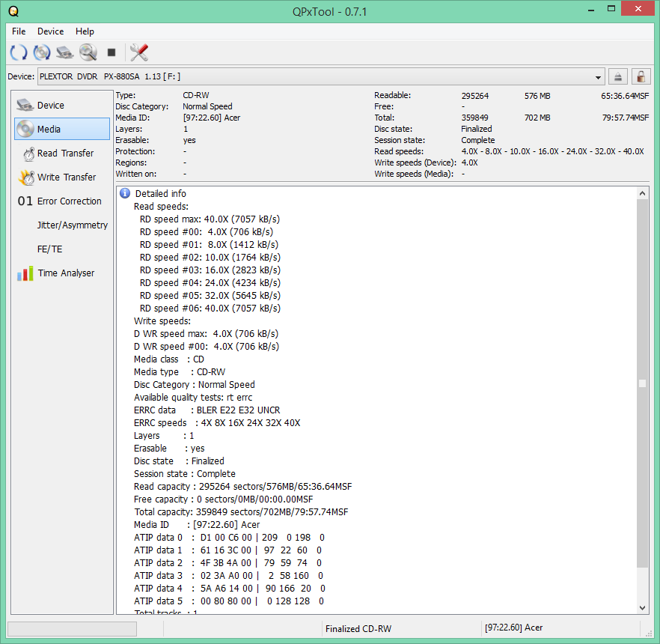Click the 'Available quality tests: rt errc' line
This screenshot has height=644, width=660.
point(193,397)
